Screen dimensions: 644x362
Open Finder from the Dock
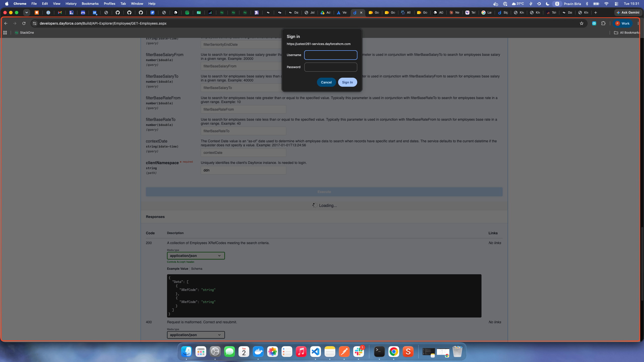click(186, 351)
